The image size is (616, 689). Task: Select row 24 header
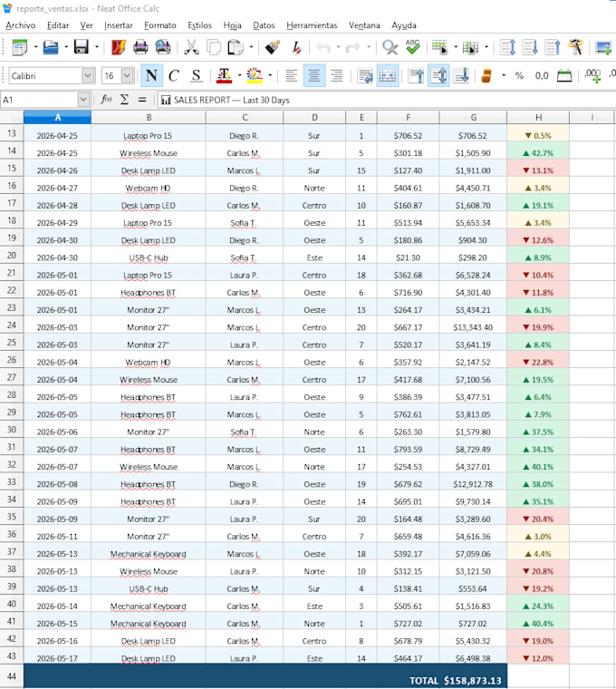12,325
